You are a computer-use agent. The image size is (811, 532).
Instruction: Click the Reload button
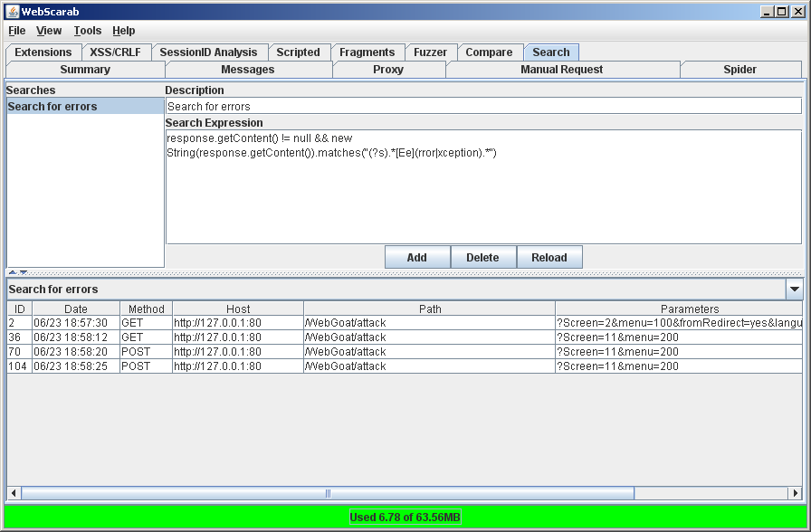[x=549, y=258]
